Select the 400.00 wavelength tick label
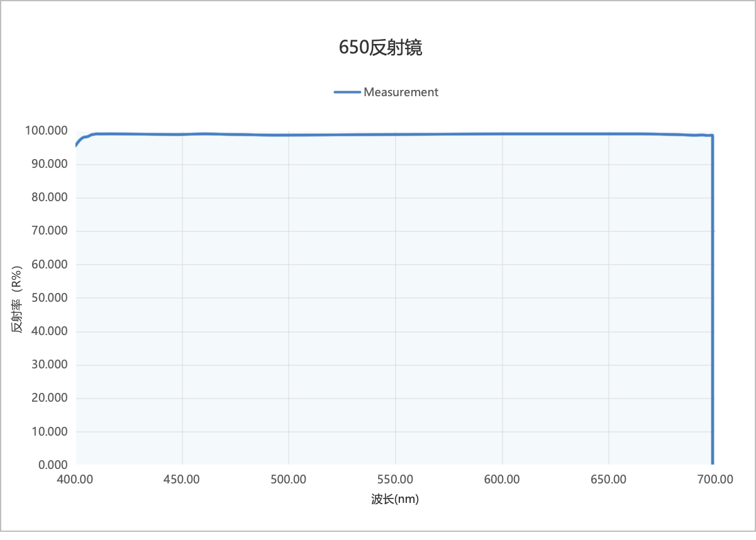Image resolution: width=756 pixels, height=540 pixels. (x=75, y=478)
